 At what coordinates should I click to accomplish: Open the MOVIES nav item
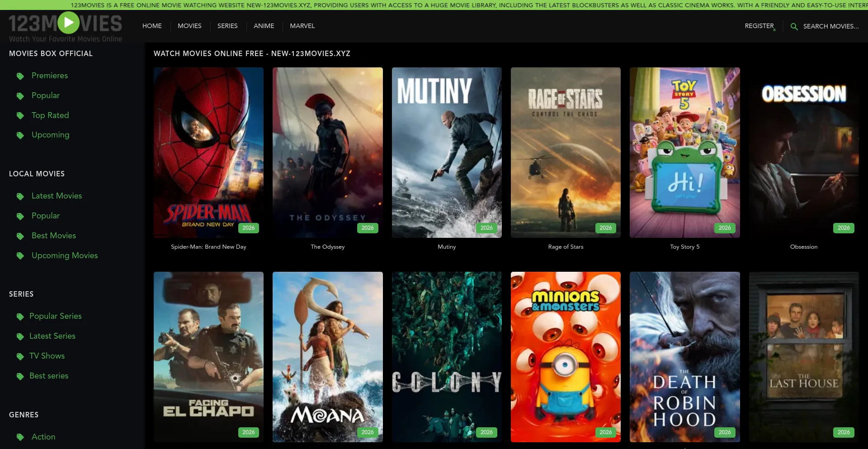(189, 26)
